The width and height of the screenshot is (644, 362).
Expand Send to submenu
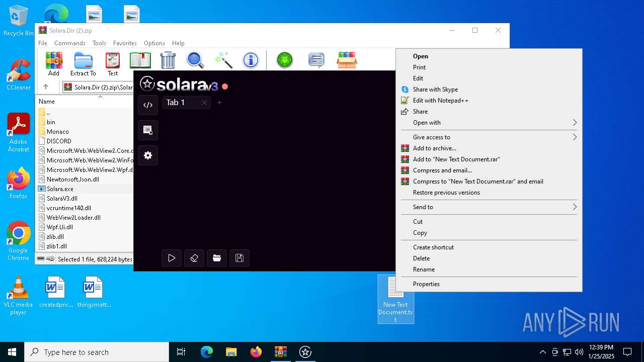(489, 207)
